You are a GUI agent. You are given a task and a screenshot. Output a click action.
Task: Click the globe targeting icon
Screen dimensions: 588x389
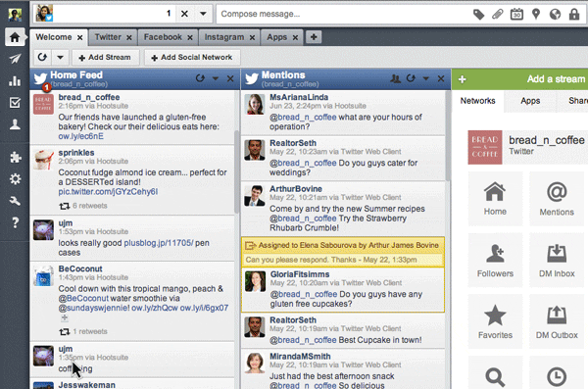[555, 15]
